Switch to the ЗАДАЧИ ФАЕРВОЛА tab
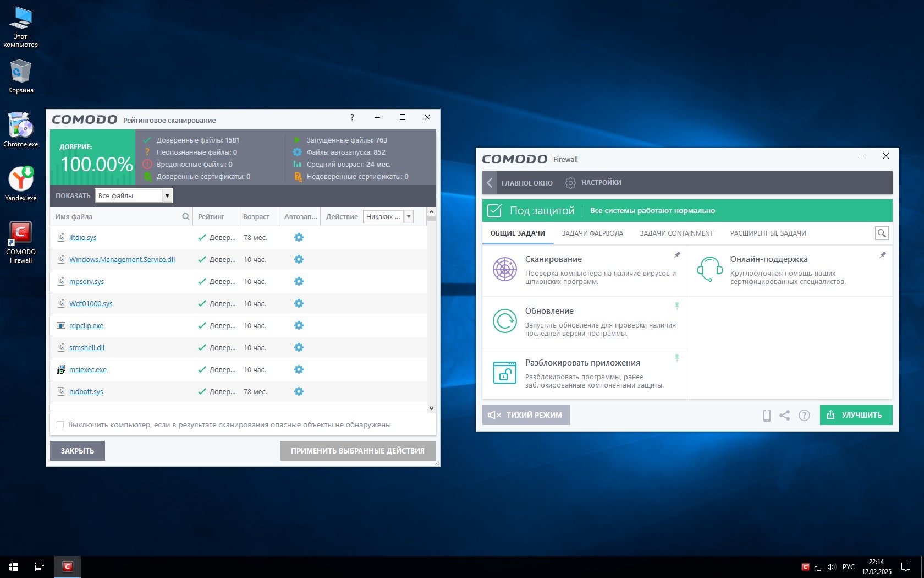The image size is (924, 578). [x=592, y=233]
